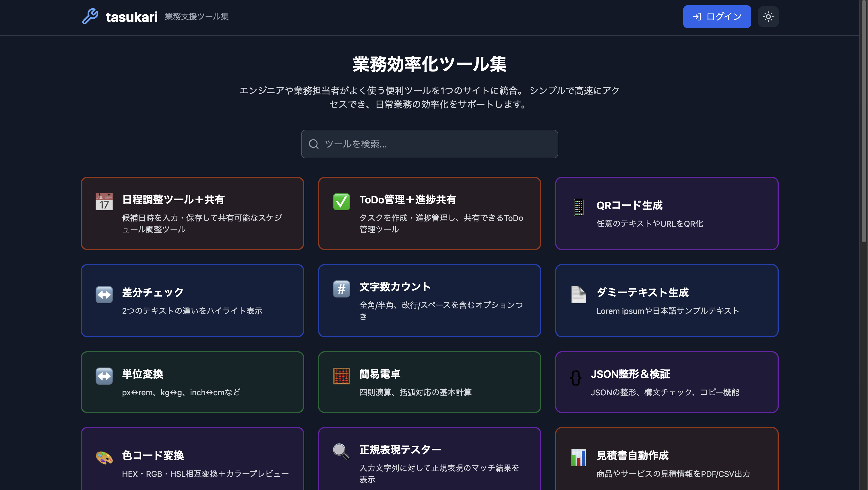The image size is (868, 490).
Task: Click the tasukari site name text
Action: (x=131, y=17)
